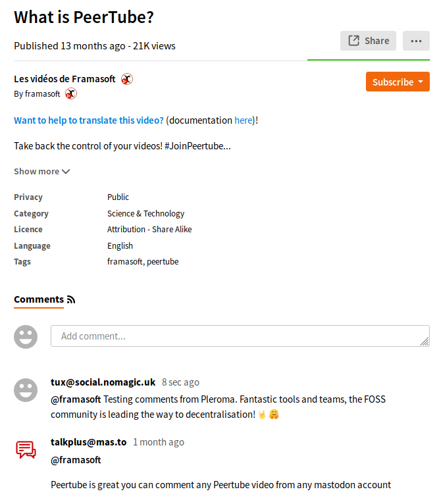This screenshot has height=504, width=439.
Task: Click the Framasoft channel avatar icon
Action: coord(127,79)
